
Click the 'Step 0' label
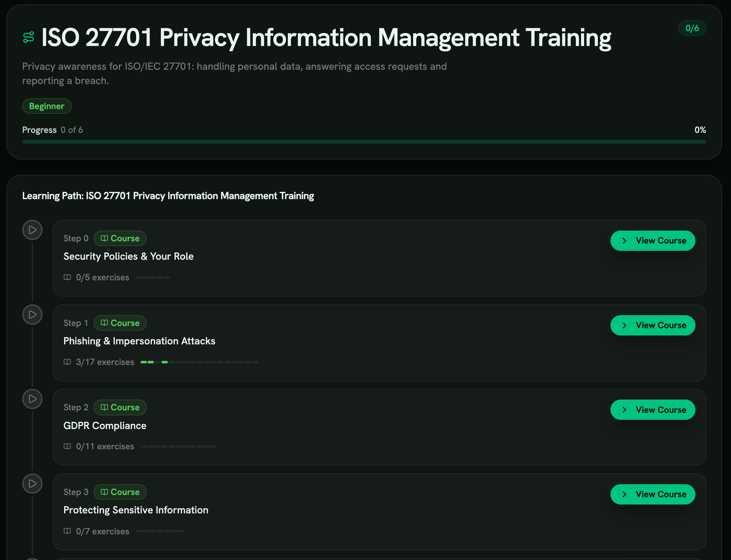tap(76, 238)
